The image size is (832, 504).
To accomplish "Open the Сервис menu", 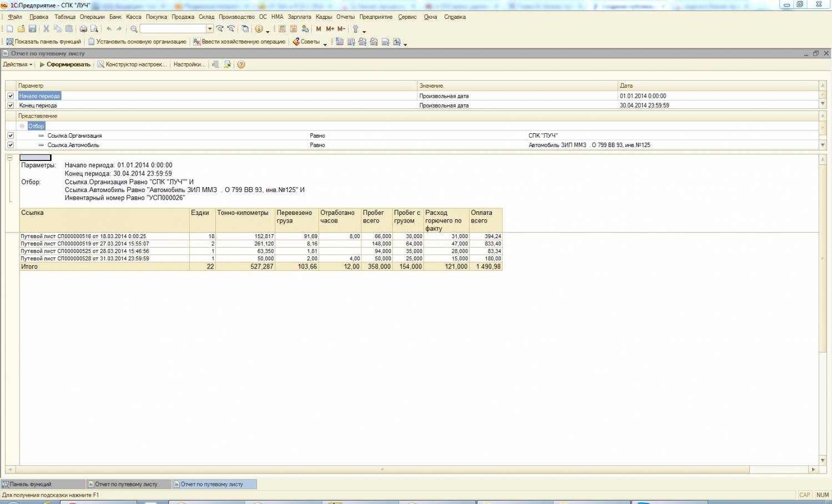I will point(407,17).
